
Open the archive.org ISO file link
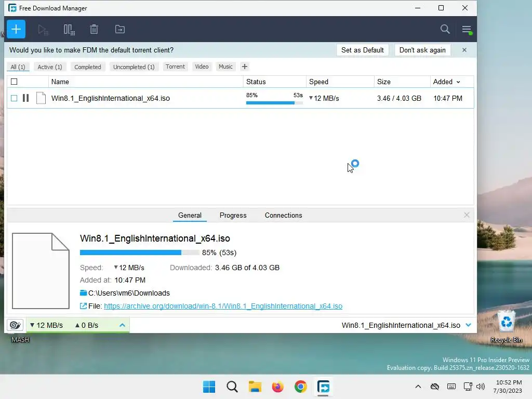pyautogui.click(x=223, y=306)
